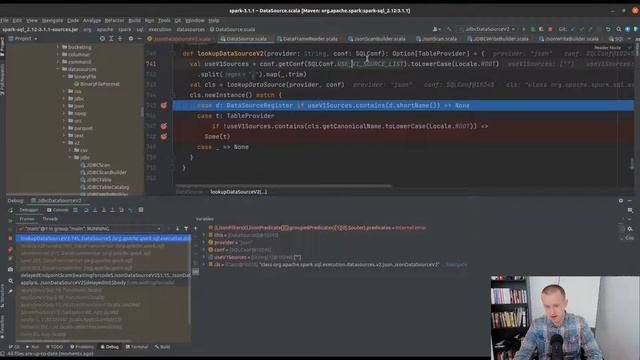The width and height of the screenshot is (640, 360).
Task: Expand the bucketing folder in project tree
Action: pyautogui.click(x=58, y=47)
